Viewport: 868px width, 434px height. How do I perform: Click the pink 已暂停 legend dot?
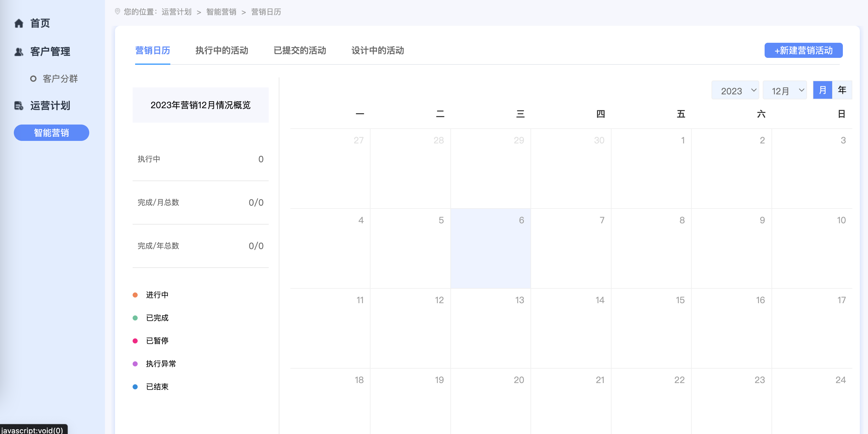tap(135, 341)
